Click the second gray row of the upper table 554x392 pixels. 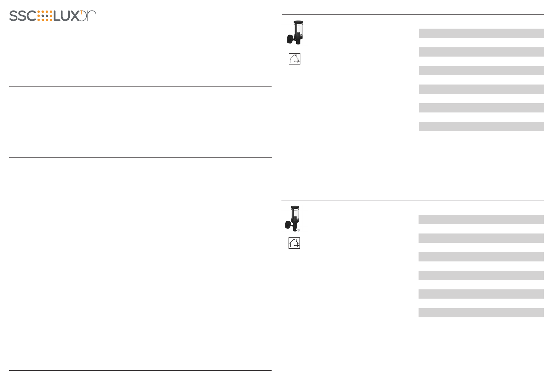coord(481,52)
